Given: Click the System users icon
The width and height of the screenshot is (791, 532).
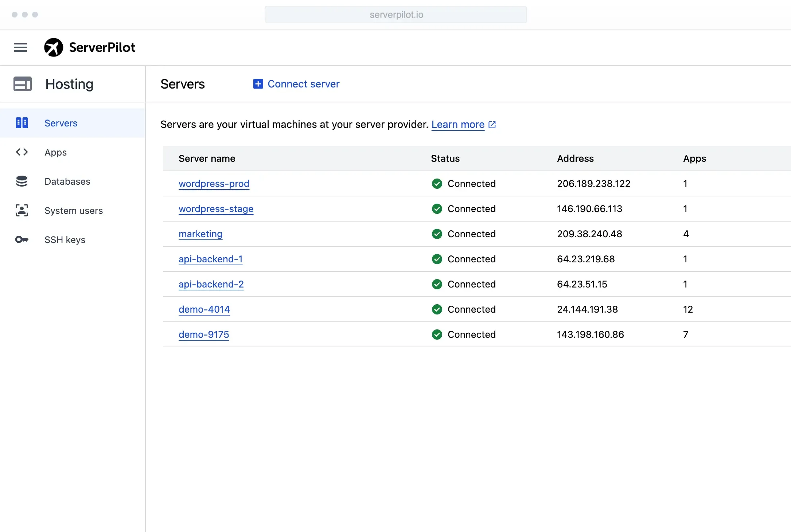Looking at the screenshot, I should point(22,210).
